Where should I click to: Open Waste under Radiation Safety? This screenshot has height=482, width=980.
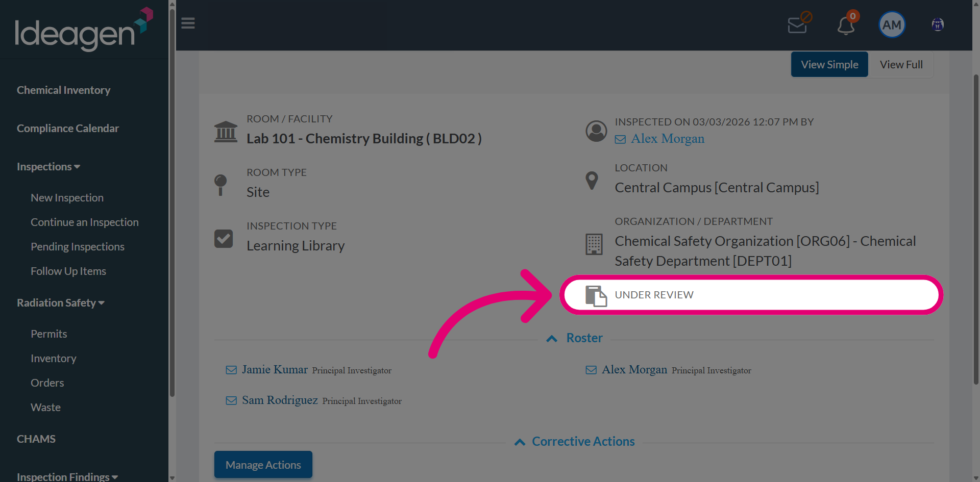click(45, 408)
